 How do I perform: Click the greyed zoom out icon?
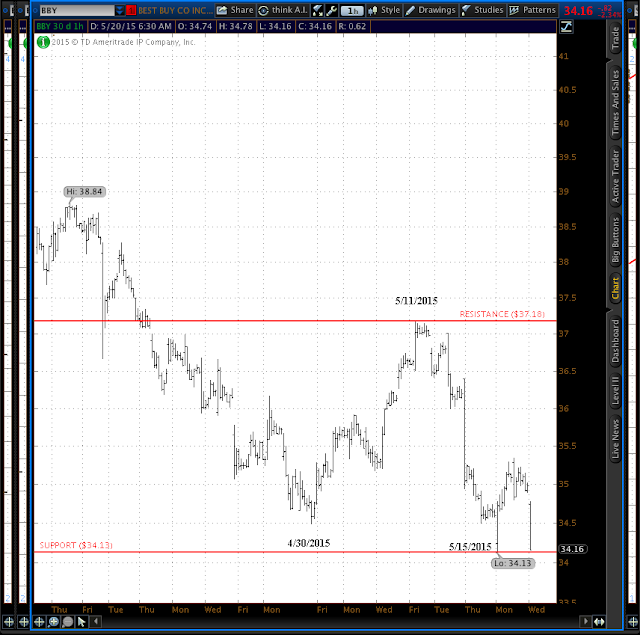pos(68,622)
